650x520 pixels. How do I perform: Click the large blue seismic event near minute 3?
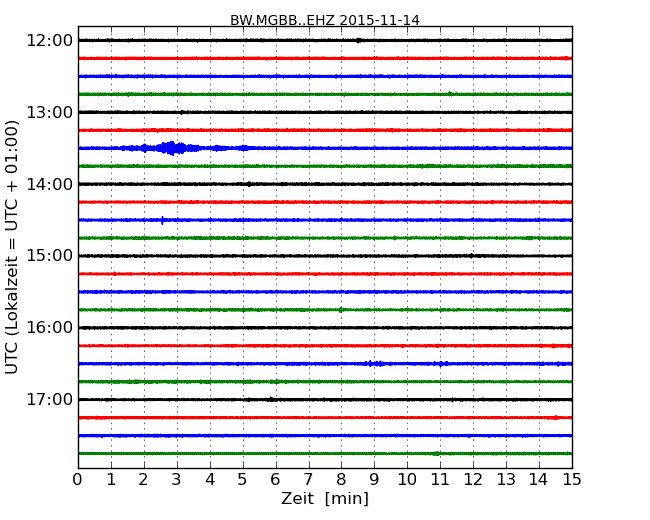pyautogui.click(x=172, y=148)
